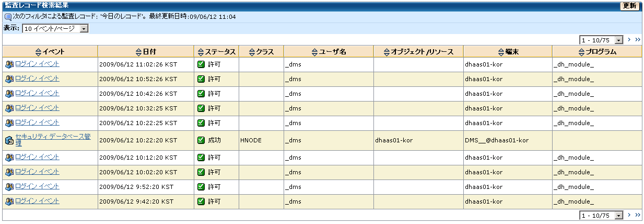Click login event icon in 9:42:20 row
644x224 pixels.
(x=9, y=201)
